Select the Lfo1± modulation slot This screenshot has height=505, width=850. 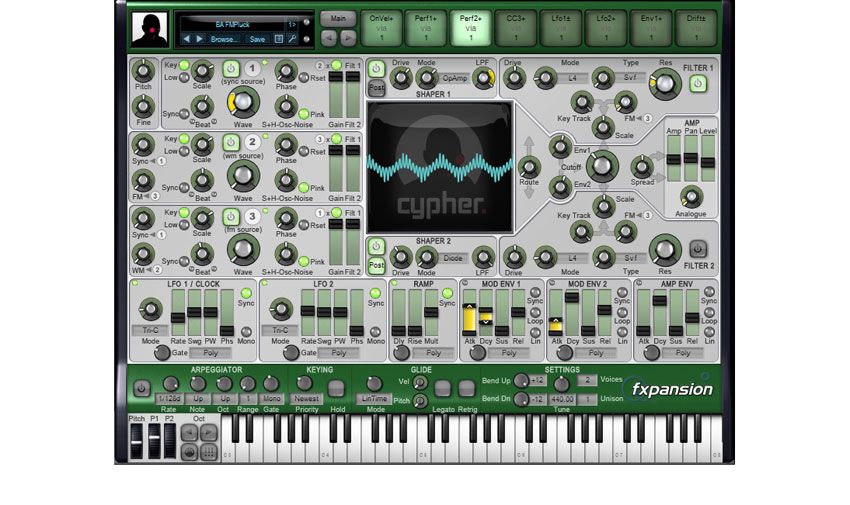(x=561, y=28)
